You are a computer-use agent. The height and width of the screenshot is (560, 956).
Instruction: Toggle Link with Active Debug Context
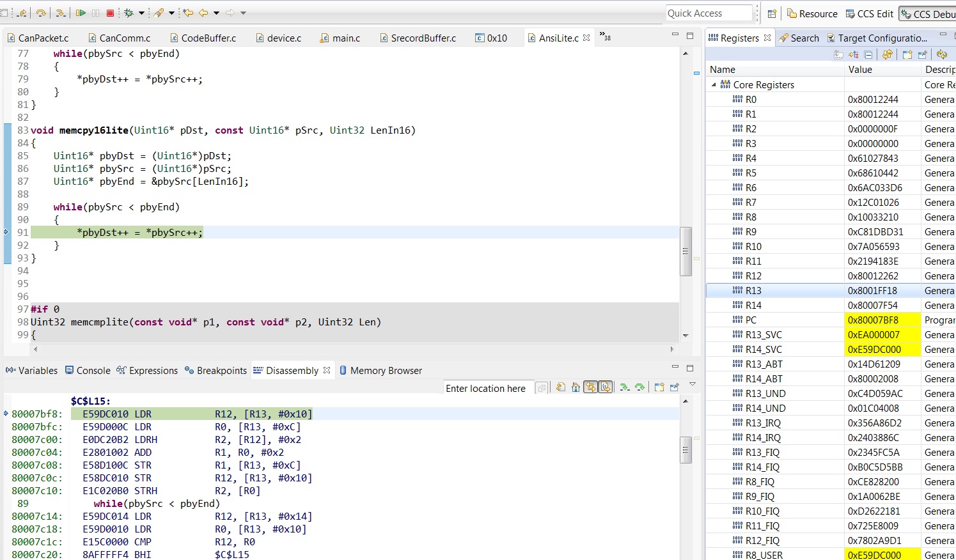click(x=590, y=387)
